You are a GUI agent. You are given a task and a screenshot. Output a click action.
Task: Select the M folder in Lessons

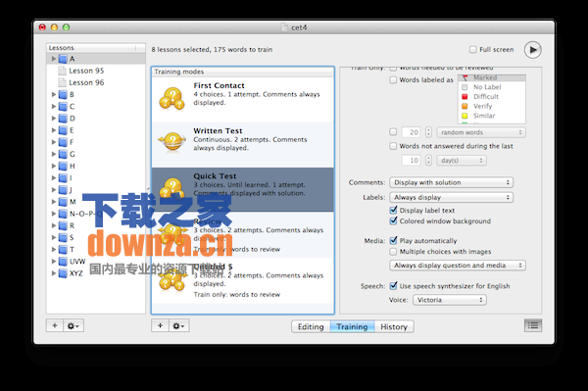click(96, 202)
